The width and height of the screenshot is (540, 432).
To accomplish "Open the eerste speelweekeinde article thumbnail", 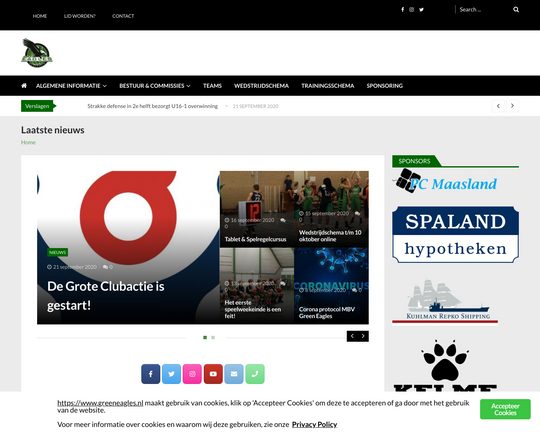I will [x=257, y=286].
